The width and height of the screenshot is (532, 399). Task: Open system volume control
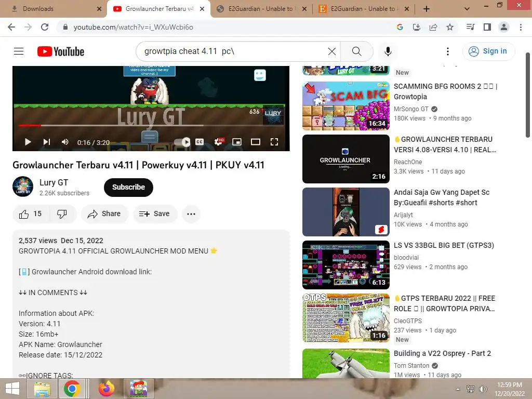pyautogui.click(x=483, y=389)
